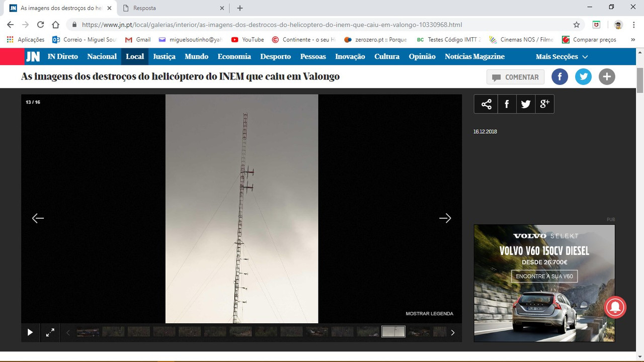Go forward with the browser forward arrow
Screen dimensions: 644x362
pos(25,25)
